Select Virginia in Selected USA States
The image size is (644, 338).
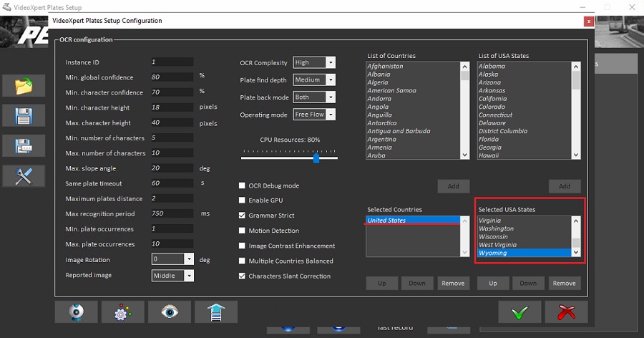coord(525,221)
